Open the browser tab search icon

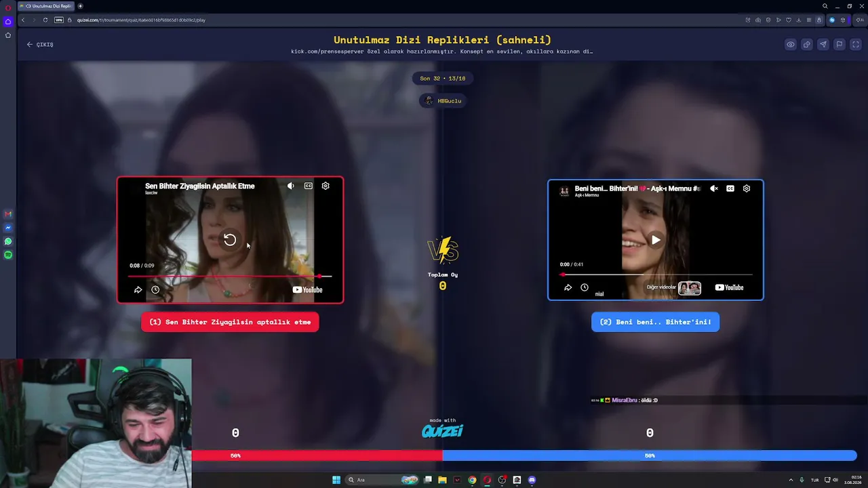[x=825, y=6]
